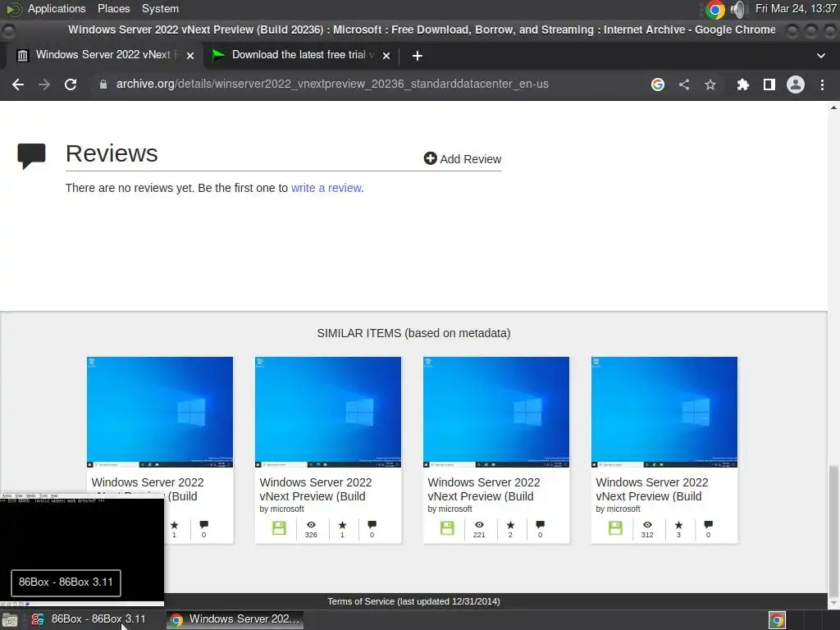Open title of the 326-views similar item

[x=316, y=489]
